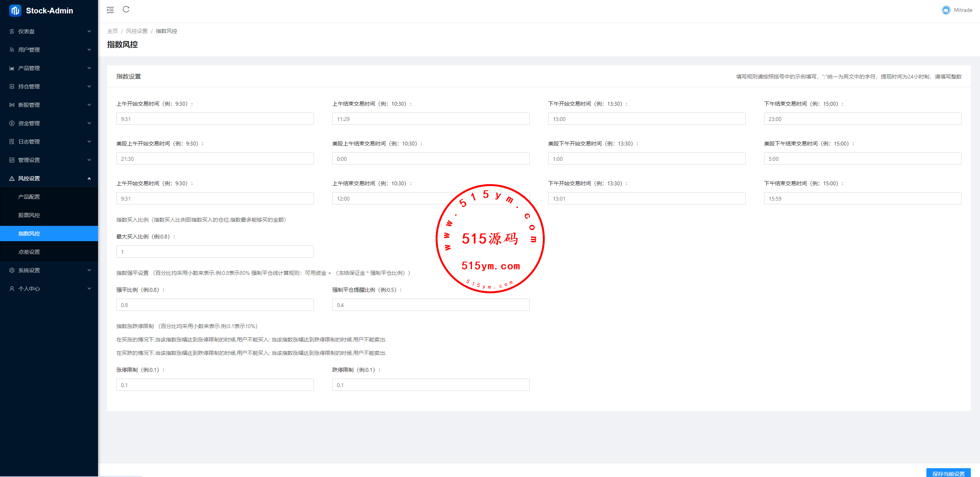
Task: Collapse the 风控设置 menu arrow
Action: click(89, 178)
